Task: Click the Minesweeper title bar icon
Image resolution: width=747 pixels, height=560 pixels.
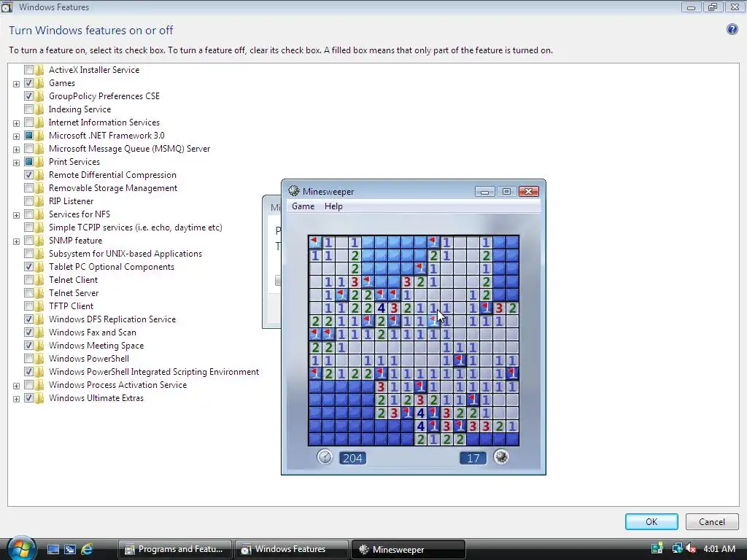Action: [294, 192]
